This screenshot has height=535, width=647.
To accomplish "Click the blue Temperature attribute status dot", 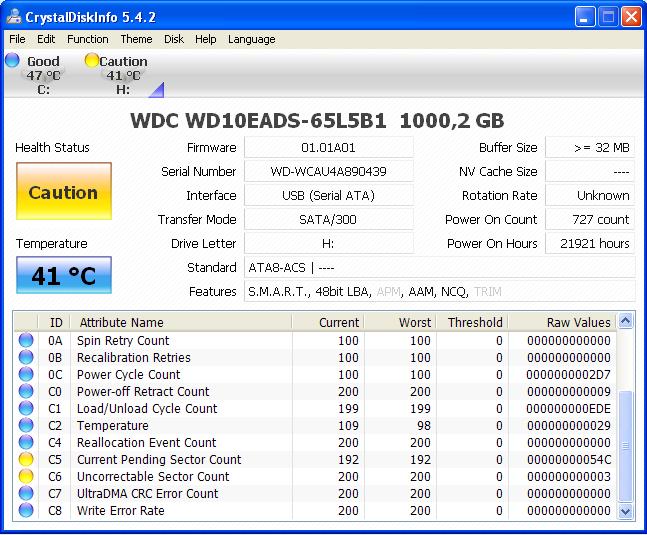I will 26,426.
